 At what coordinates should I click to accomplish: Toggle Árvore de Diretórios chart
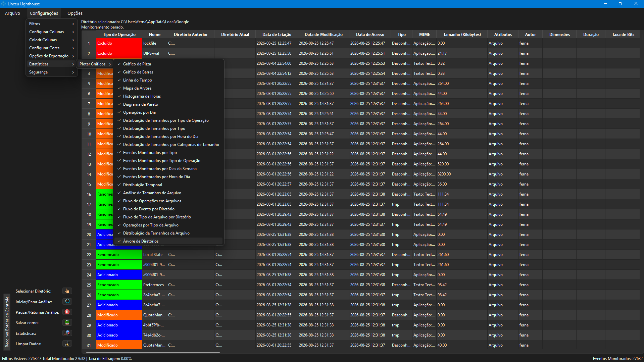pos(168,241)
